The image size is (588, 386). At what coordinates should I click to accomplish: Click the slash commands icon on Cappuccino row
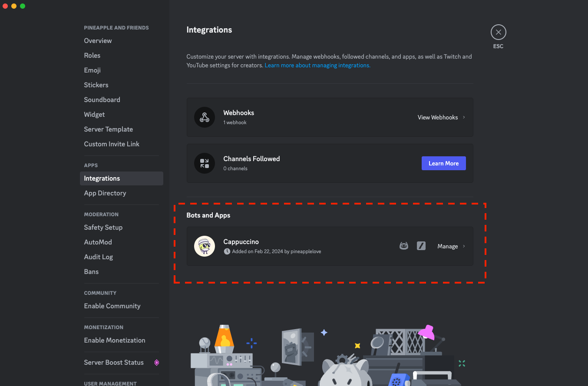pyautogui.click(x=421, y=245)
